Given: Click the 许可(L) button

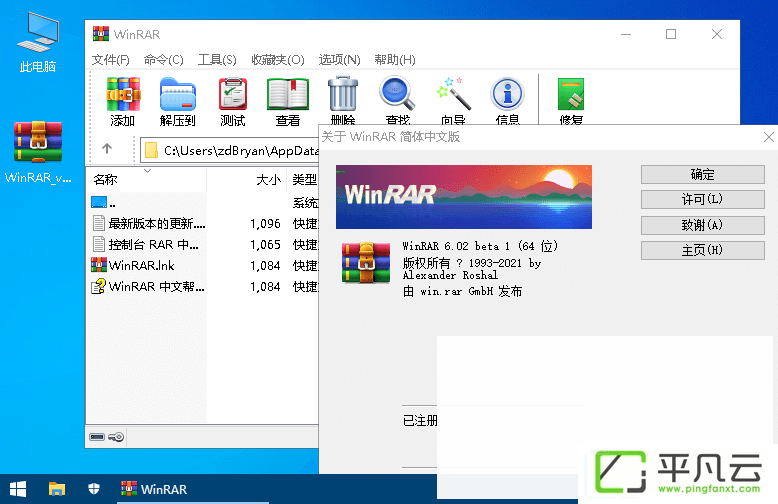Looking at the screenshot, I should click(x=703, y=199).
